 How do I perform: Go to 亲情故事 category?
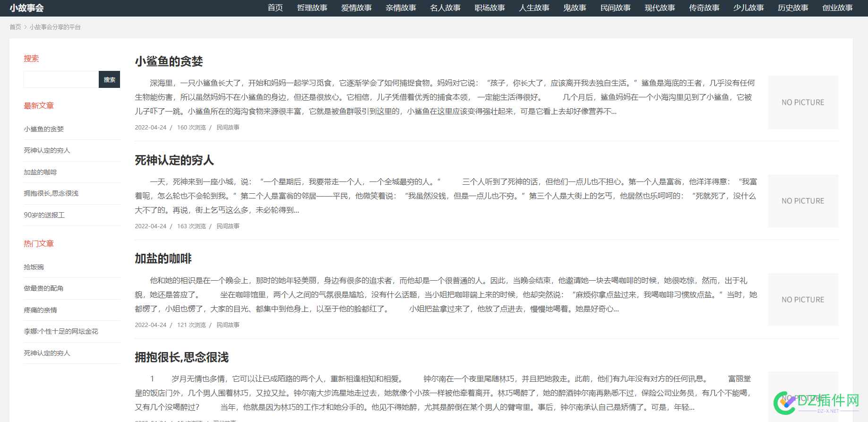coord(401,8)
